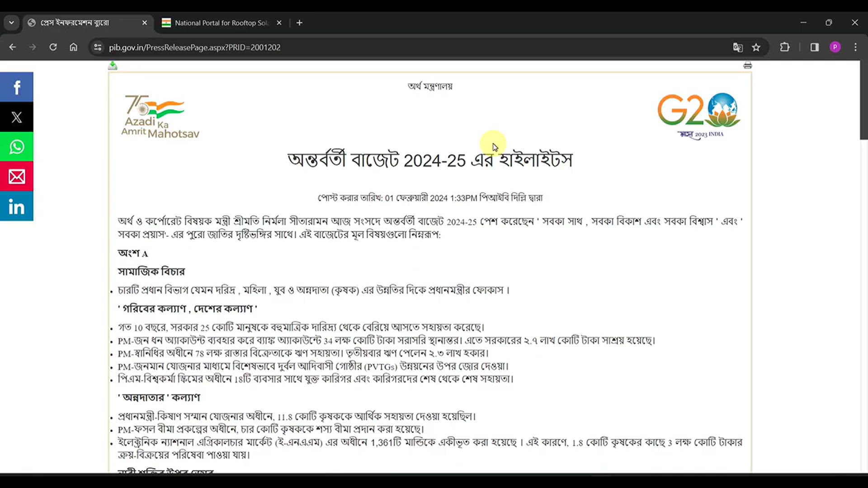Share the page on Facebook
The image size is (868, 488).
coord(17,87)
